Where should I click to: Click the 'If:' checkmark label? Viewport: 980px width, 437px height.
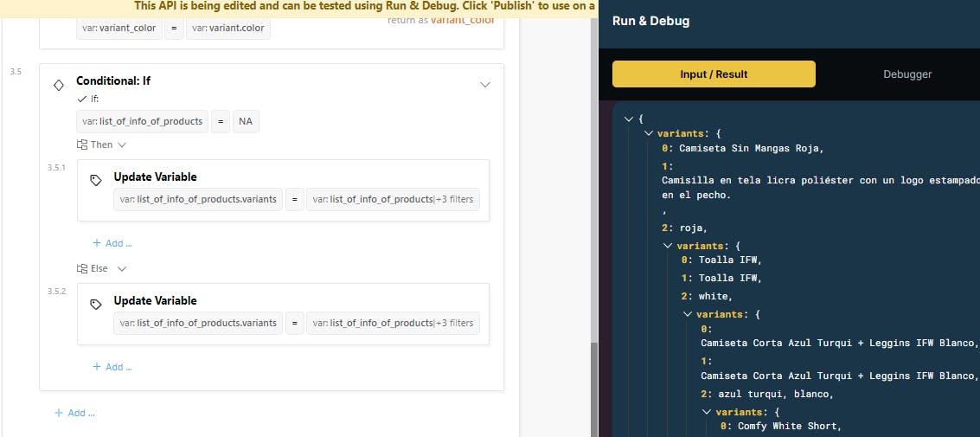[88, 99]
